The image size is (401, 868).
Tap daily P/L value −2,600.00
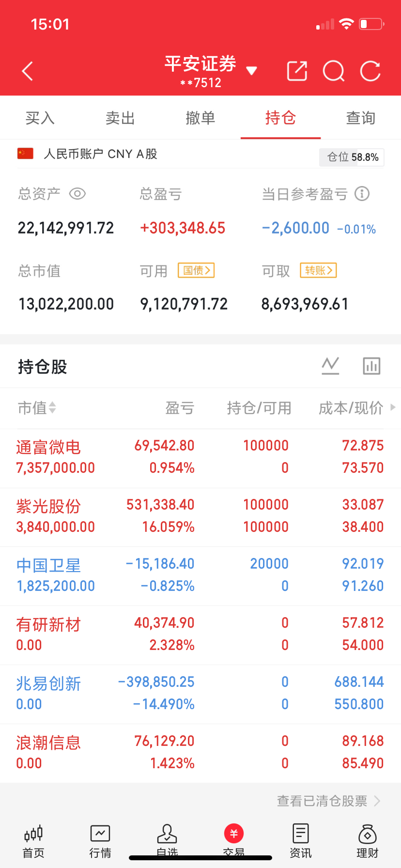[295, 228]
